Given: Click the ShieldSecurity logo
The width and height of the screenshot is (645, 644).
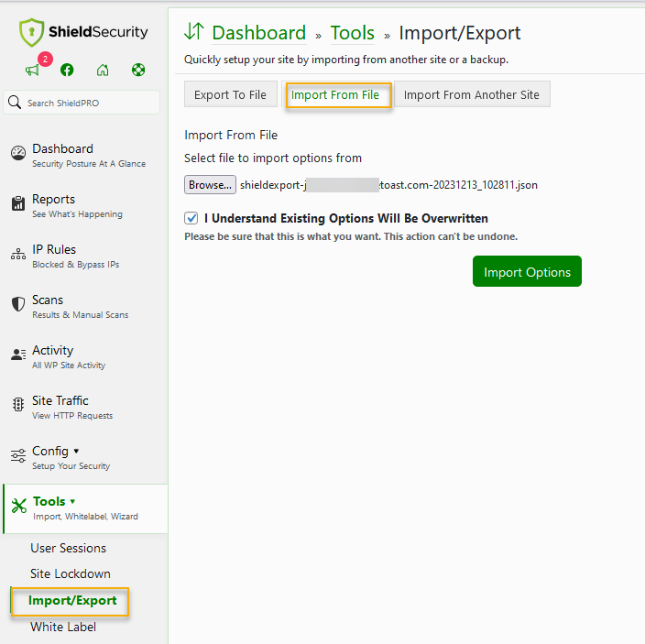Looking at the screenshot, I should pos(83,32).
